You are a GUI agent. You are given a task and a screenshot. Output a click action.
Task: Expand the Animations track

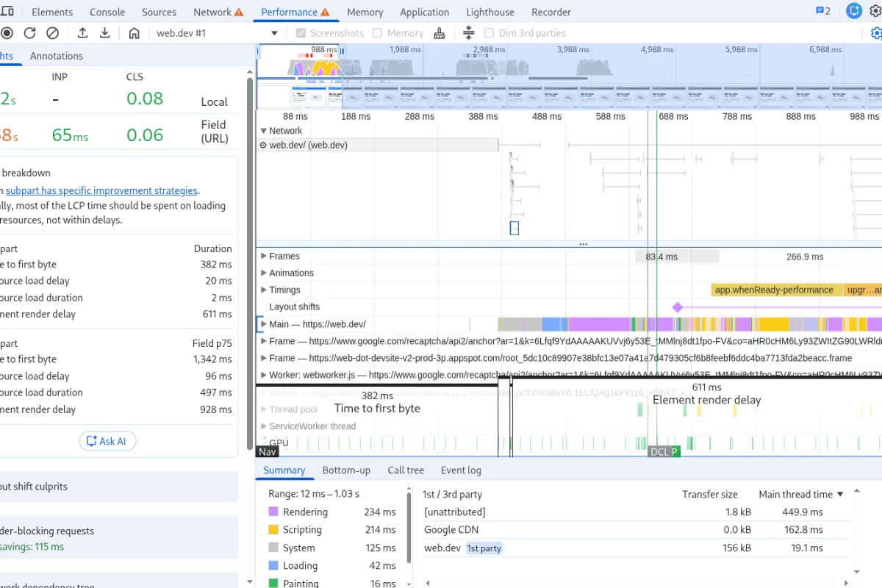264,273
